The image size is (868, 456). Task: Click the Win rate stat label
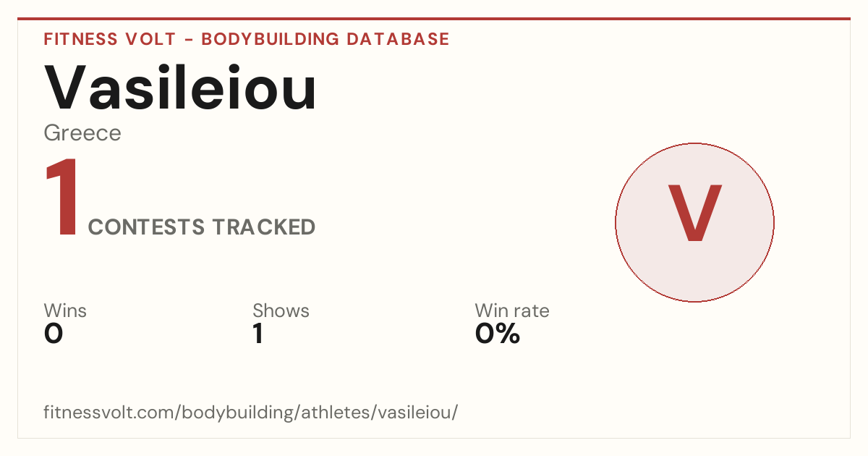(512, 311)
